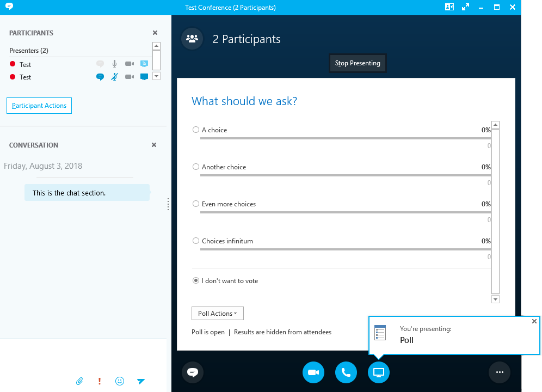Set high importance with exclamation icon
This screenshot has width=542, height=392.
click(100, 381)
